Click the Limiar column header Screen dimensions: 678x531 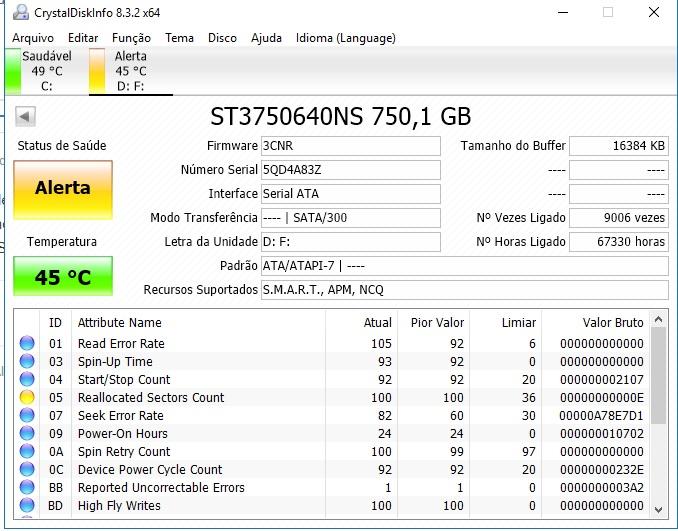coord(519,323)
